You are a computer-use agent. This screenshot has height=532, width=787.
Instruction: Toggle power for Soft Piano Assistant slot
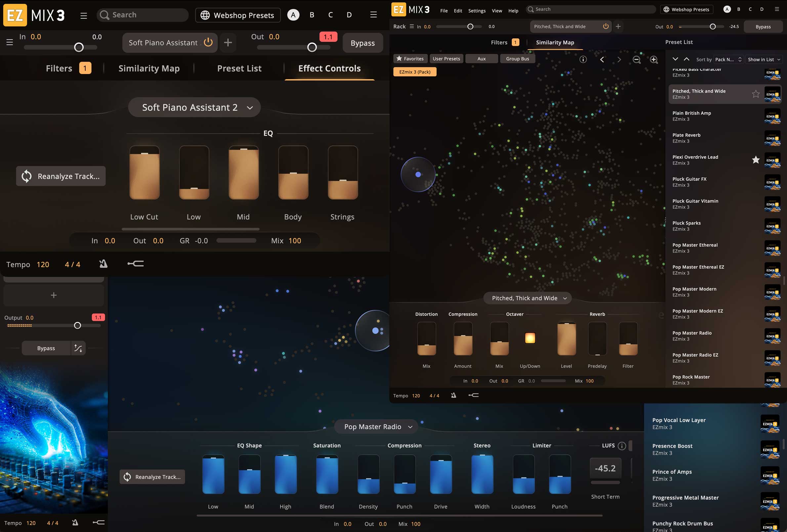[208, 42]
